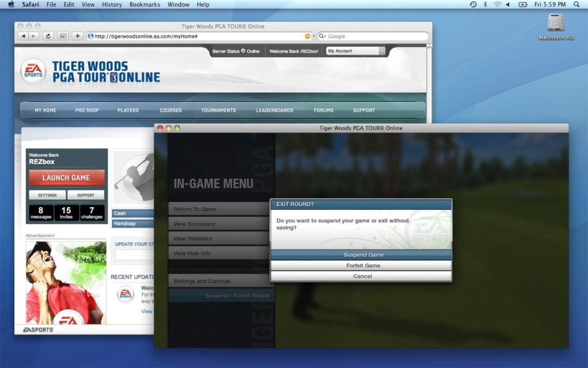Click the orange RSS icon in address bar

pyautogui.click(x=307, y=36)
